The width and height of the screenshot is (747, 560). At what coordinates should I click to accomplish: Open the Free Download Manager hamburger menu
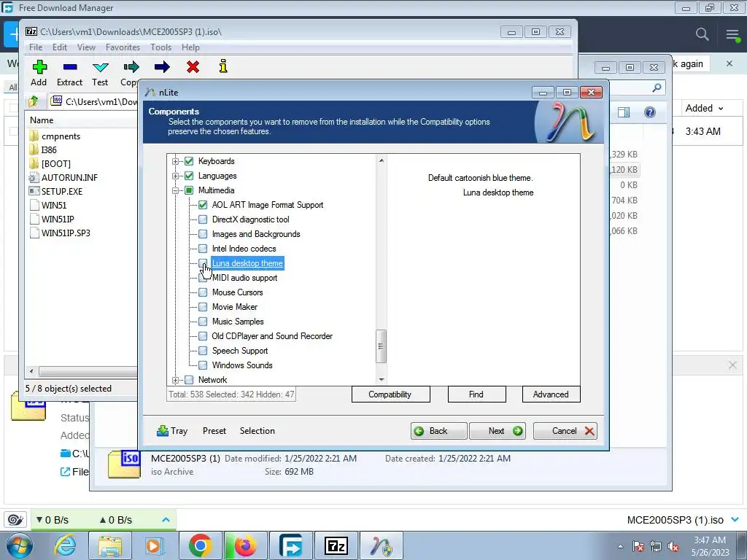pyautogui.click(x=732, y=35)
